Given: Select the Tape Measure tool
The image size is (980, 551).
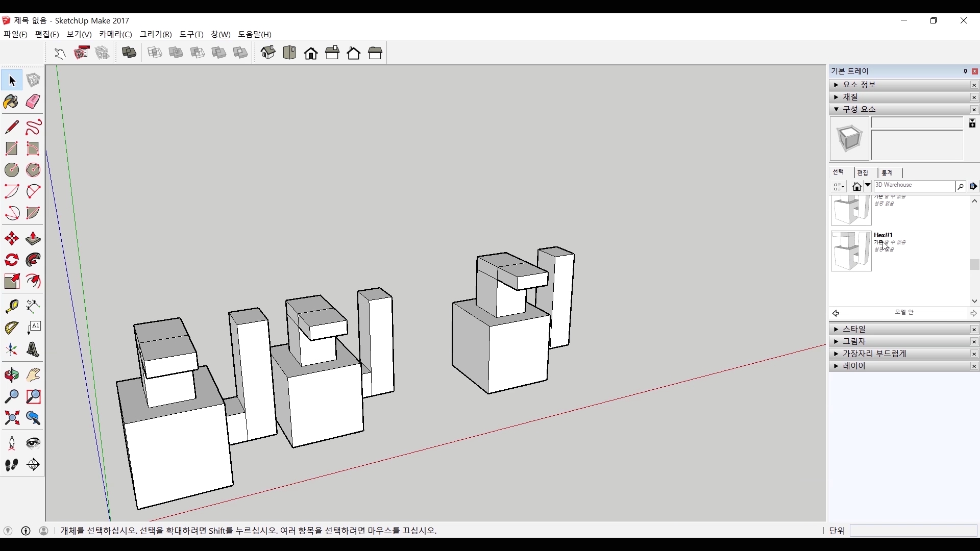Looking at the screenshot, I should [x=11, y=306].
